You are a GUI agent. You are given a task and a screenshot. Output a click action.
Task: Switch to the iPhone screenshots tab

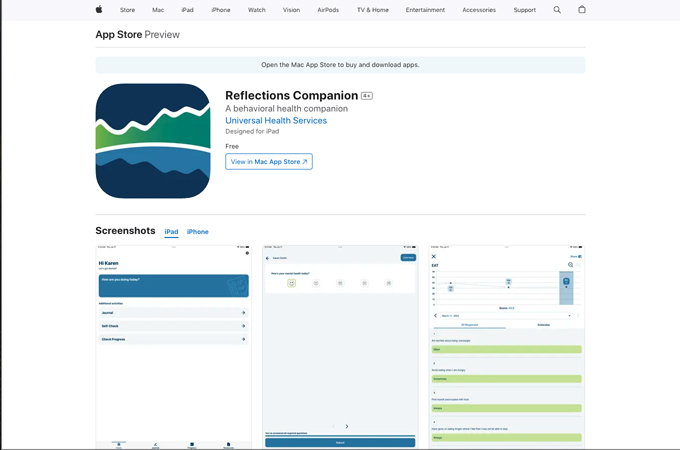[197, 232]
